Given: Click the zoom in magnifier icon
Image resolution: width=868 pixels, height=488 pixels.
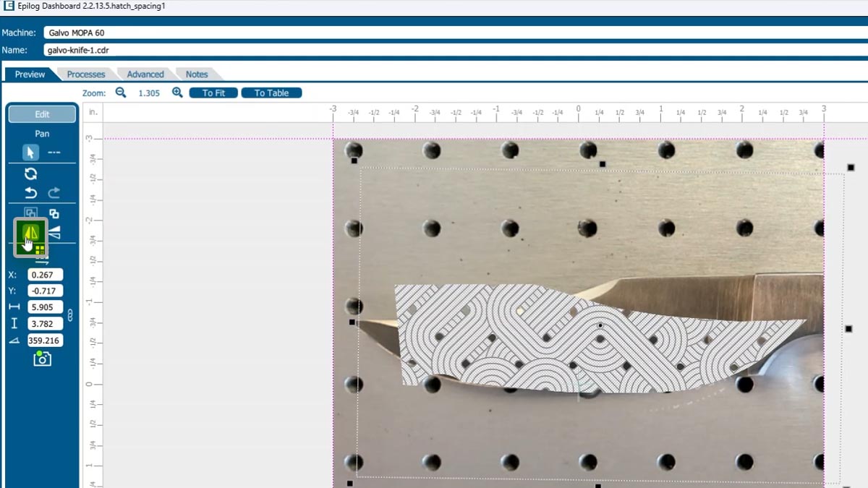Looking at the screenshot, I should coord(177,93).
